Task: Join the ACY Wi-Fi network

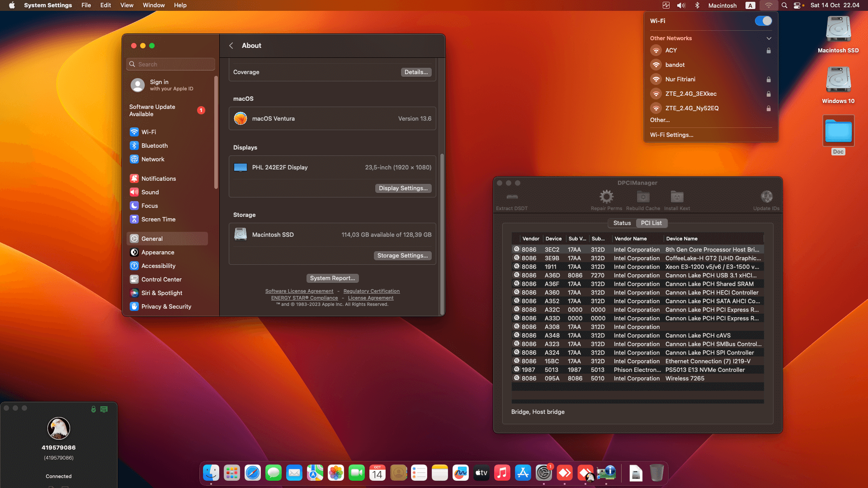Action: coord(711,51)
